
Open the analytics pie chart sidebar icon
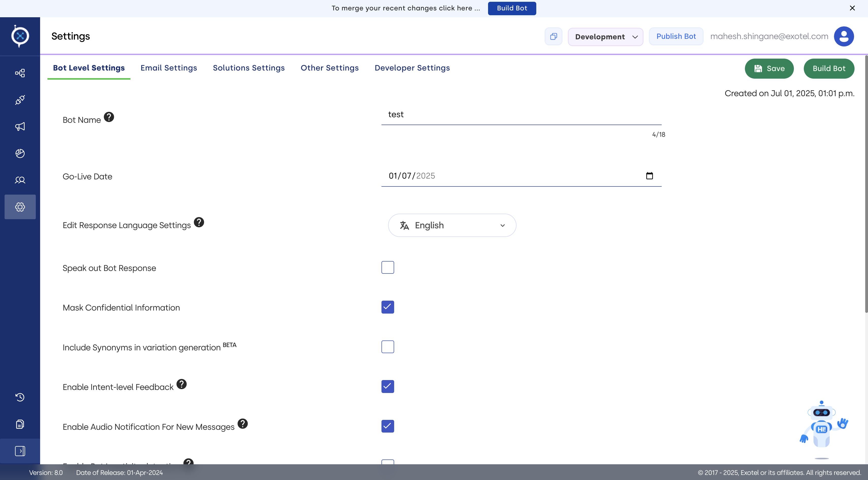coord(20,153)
